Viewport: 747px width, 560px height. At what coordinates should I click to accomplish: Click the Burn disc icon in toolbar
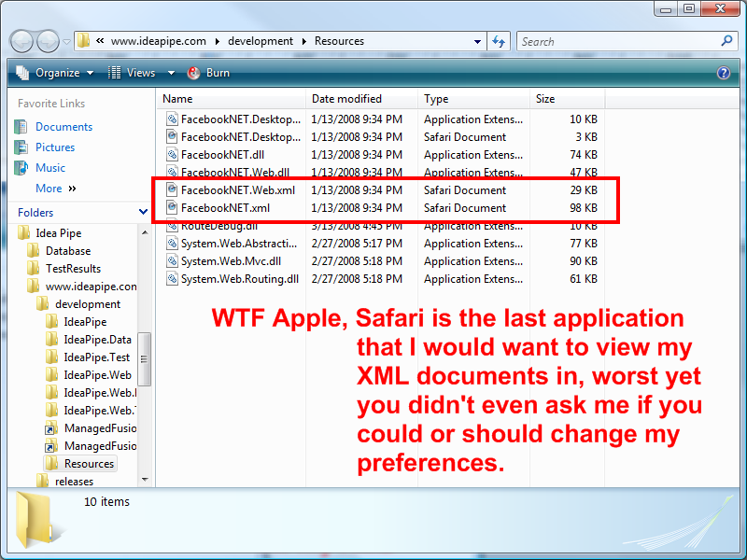(193, 73)
